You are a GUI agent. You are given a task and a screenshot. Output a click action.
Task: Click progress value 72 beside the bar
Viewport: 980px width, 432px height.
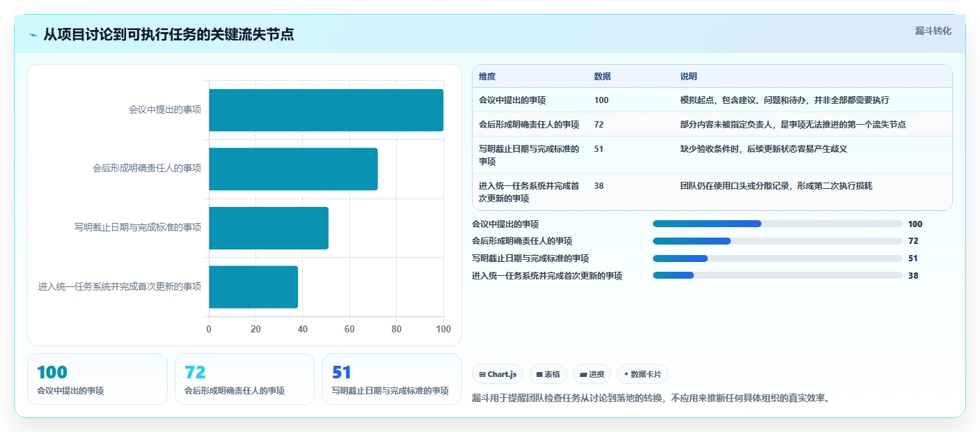[x=913, y=241]
